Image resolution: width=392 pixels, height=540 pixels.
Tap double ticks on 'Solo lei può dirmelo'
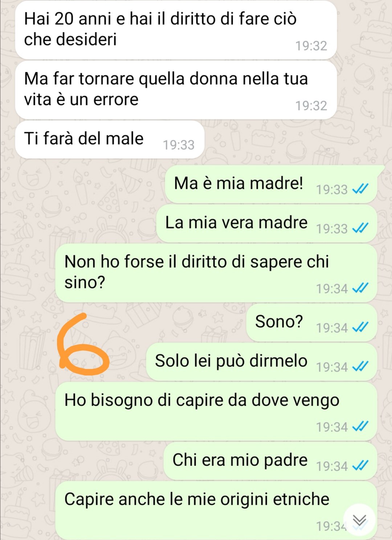(360, 367)
